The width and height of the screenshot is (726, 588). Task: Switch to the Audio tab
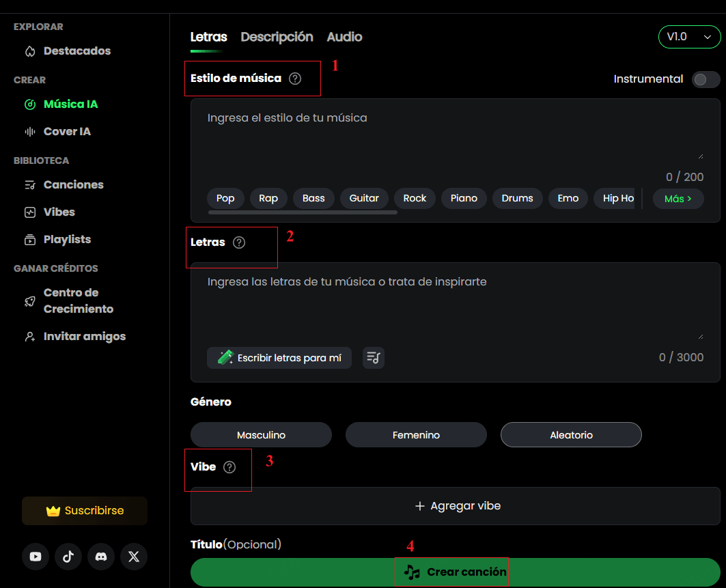click(x=344, y=37)
